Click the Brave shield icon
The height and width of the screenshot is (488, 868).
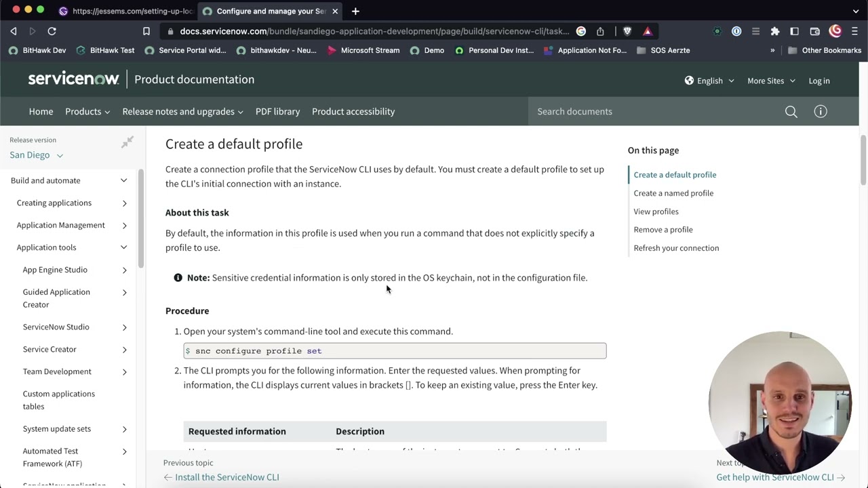627,31
